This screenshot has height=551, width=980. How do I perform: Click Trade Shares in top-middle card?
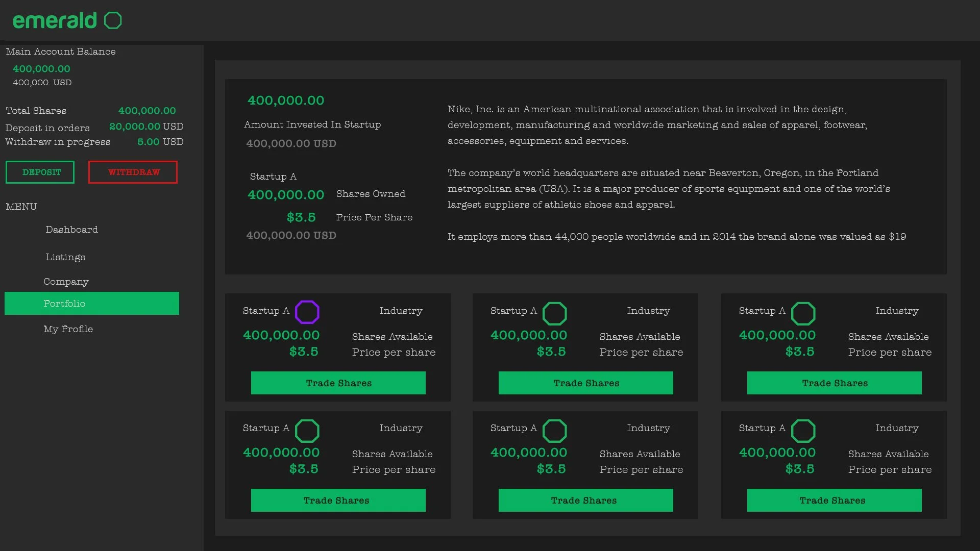point(586,383)
